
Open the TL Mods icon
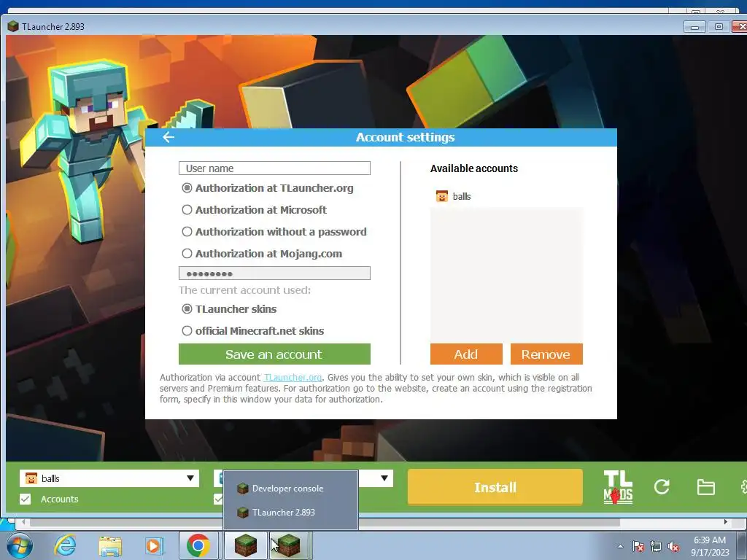pos(618,486)
